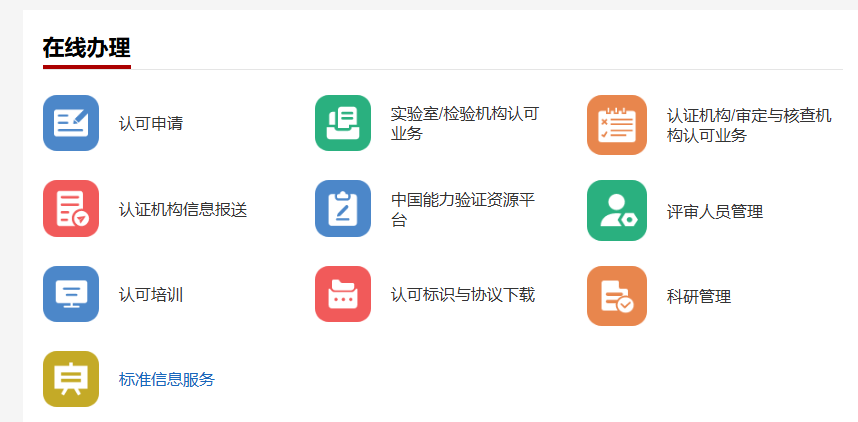The height and width of the screenshot is (422, 858).
Task: Click the green 评审人员管理 person icon
Action: pyautogui.click(x=616, y=210)
